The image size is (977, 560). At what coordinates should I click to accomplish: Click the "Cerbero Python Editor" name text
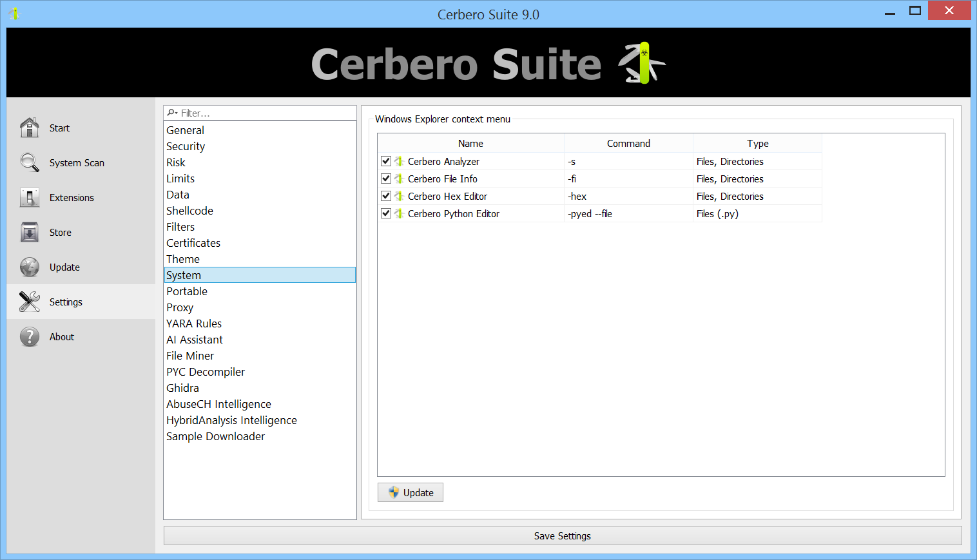(x=454, y=213)
